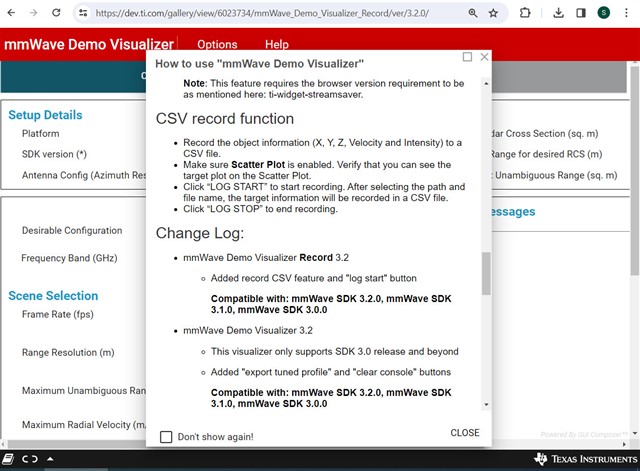Screen dimensions: 640x471
Task: Click the Scene Selection heading
Action: click(x=53, y=295)
